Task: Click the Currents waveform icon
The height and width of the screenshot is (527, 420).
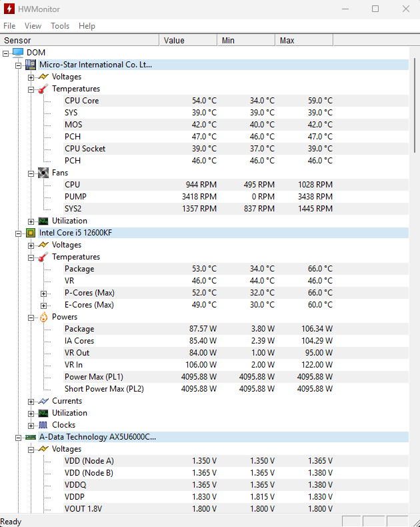Action: tap(43, 401)
